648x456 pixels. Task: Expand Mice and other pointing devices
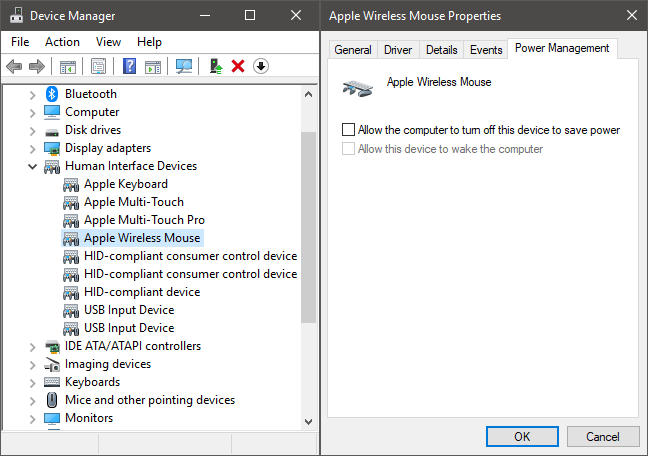tap(33, 401)
